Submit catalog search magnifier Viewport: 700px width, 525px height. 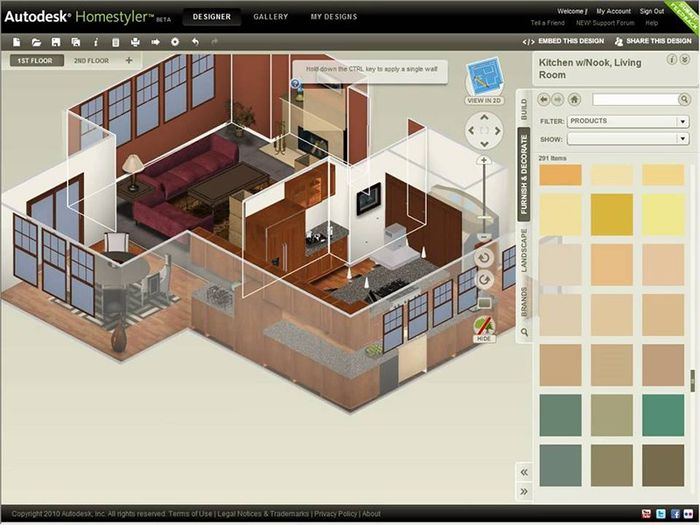click(684, 99)
